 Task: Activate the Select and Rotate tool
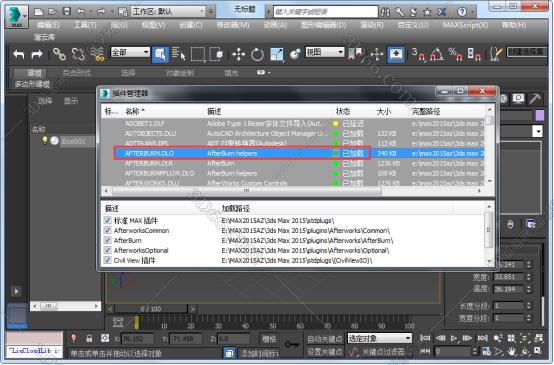click(257, 54)
